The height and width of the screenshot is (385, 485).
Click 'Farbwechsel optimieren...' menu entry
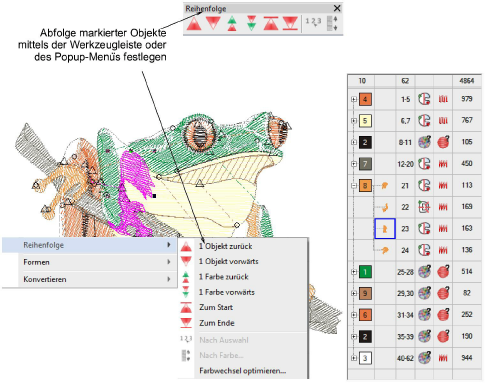tap(243, 371)
